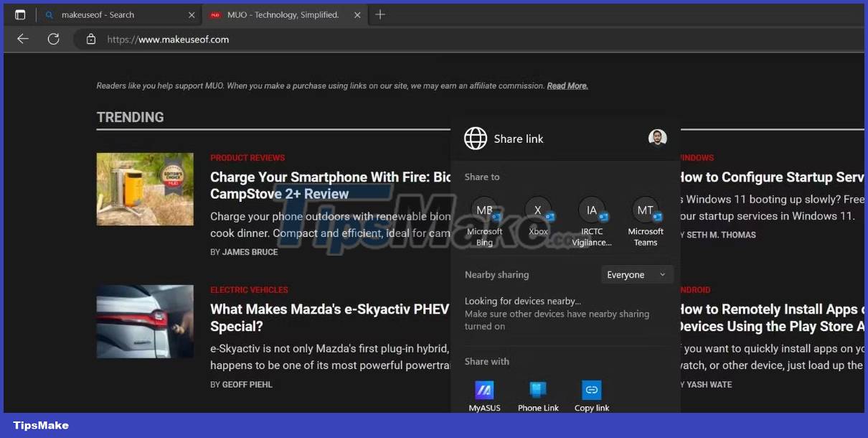
Task: Share the page via Microsoft Teams
Action: pos(645,210)
